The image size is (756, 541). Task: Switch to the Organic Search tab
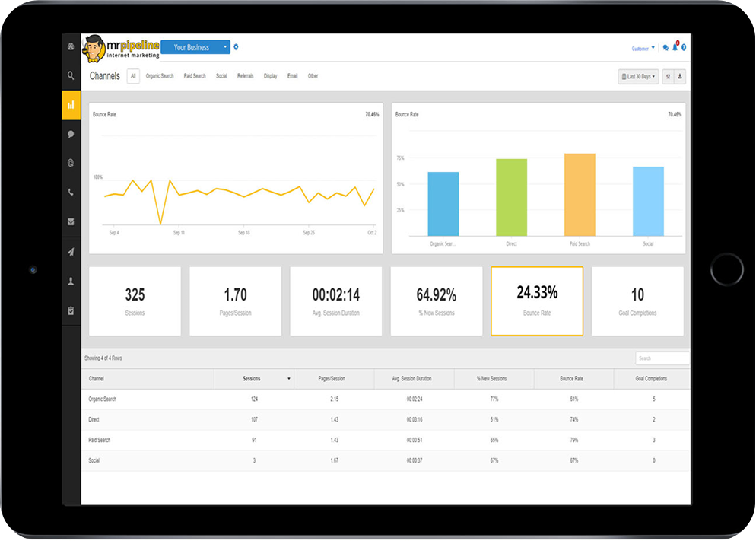[160, 76]
